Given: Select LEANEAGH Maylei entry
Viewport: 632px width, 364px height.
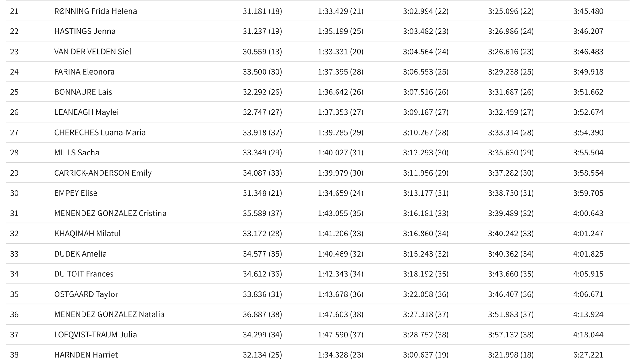Looking at the screenshot, I should [x=86, y=112].
